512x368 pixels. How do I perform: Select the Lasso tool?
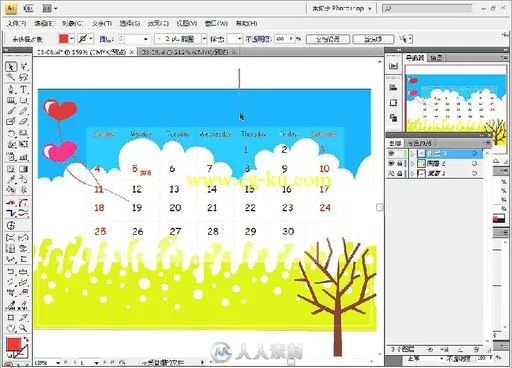24,77
